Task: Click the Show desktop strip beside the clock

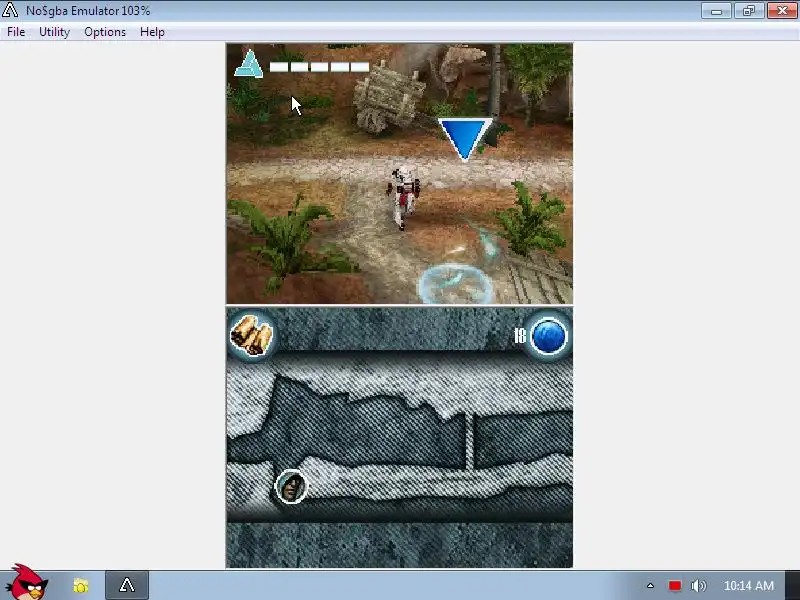Action: click(792, 585)
